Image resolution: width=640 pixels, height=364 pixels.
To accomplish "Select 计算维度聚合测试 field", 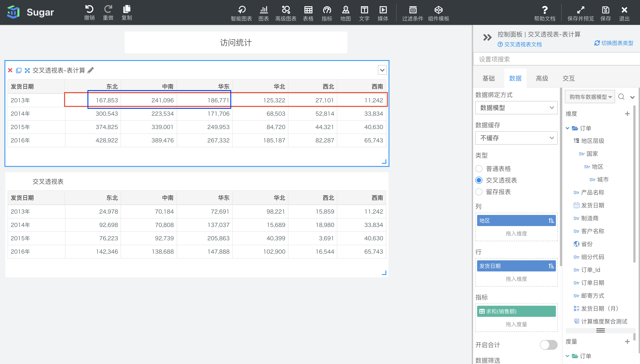I will point(600,322).
